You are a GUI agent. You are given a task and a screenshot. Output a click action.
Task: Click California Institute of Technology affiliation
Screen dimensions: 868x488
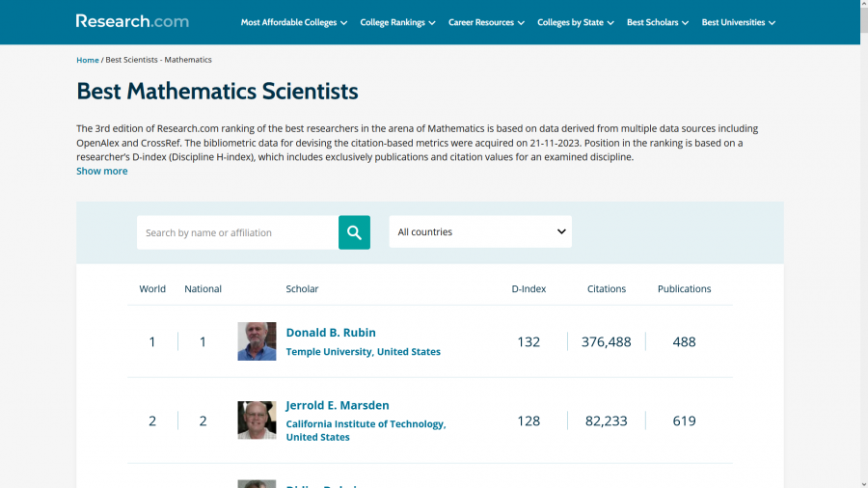pos(366,424)
